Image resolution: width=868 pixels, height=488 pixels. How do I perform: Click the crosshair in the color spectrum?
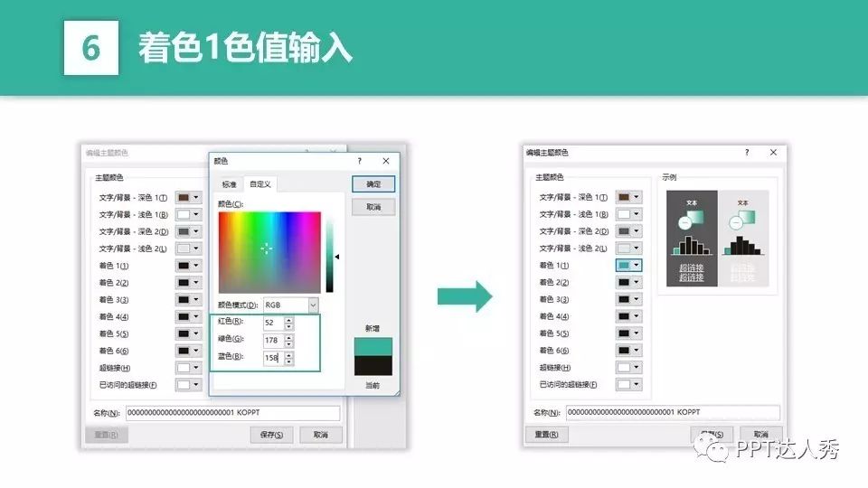click(266, 249)
